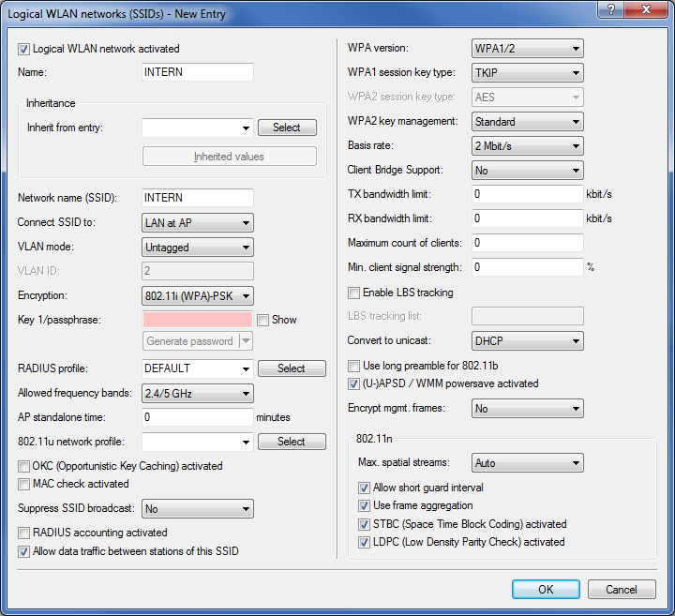Enable the Show passphrase checkbox
675x616 pixels.
[263, 320]
